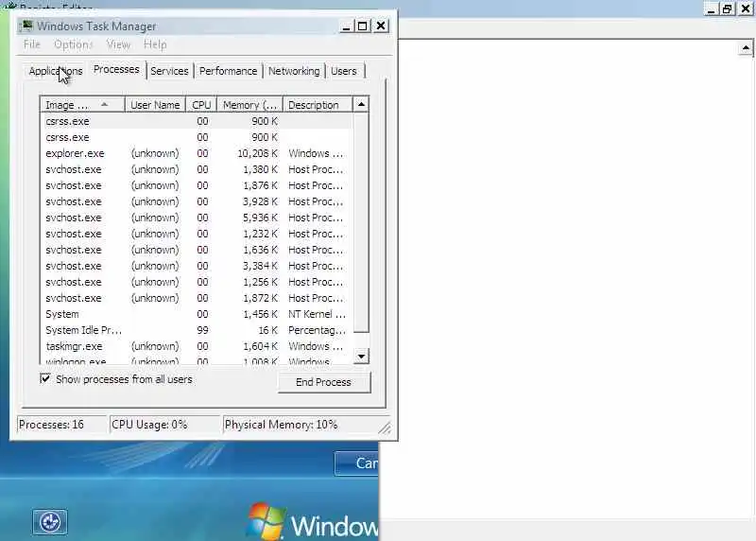
Task: Close the Registry Editor window
Action: coord(746,9)
